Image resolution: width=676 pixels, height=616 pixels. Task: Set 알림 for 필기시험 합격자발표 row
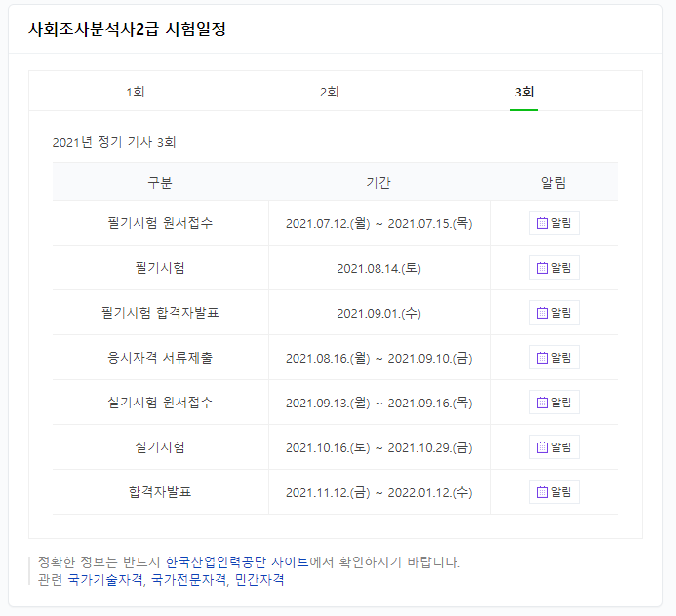click(x=554, y=313)
